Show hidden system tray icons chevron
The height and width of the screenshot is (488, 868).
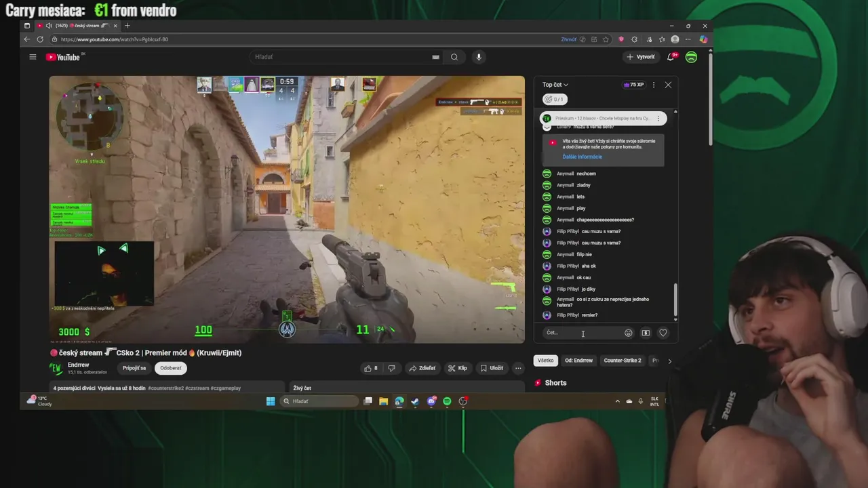(x=617, y=401)
